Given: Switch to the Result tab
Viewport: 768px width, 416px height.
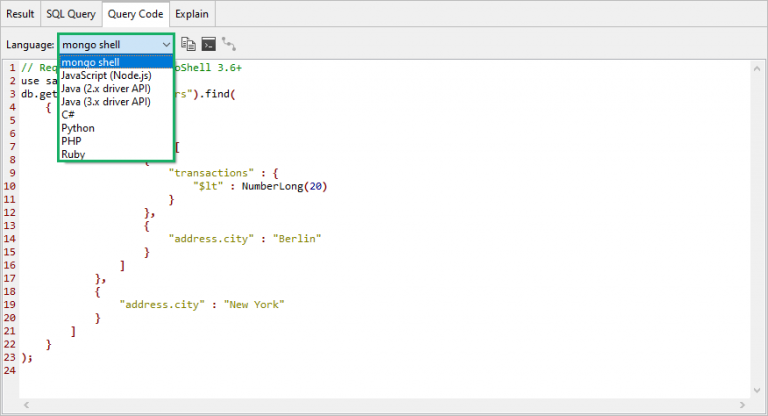Looking at the screenshot, I should tap(20, 14).
